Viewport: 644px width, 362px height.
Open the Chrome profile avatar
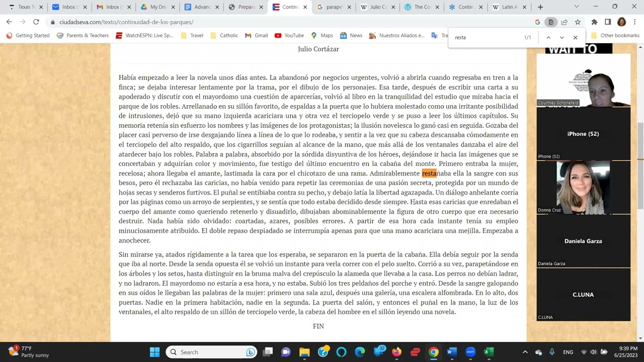(x=621, y=22)
